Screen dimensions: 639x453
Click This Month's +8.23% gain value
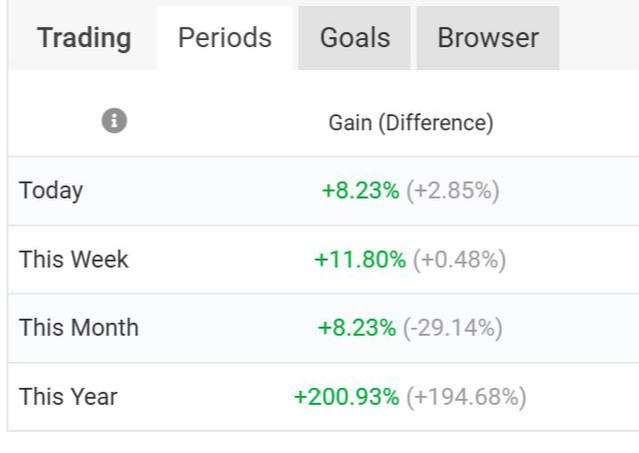(x=357, y=328)
